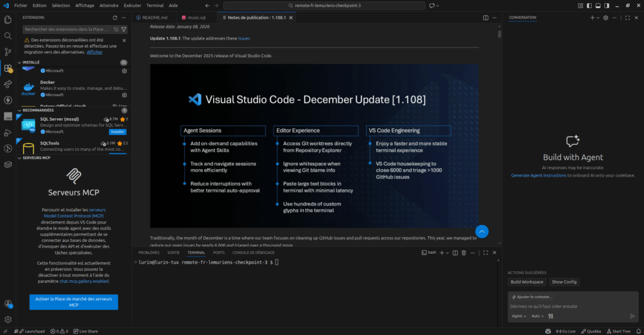Open Generate Agent Instructions link

538,176
